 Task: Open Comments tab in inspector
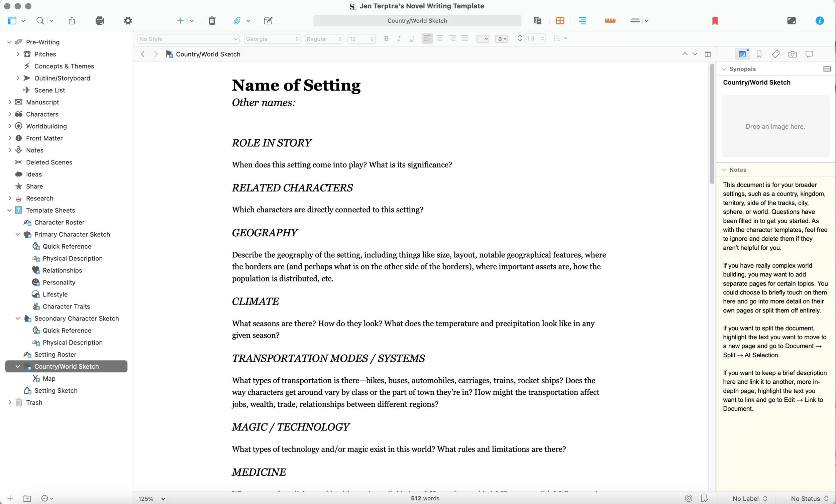[x=809, y=54]
